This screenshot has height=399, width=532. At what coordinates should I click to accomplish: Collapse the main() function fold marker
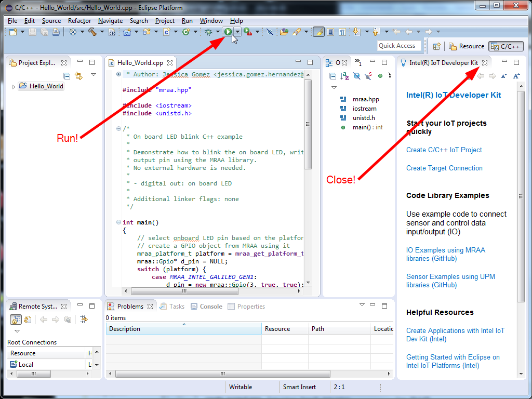pyautogui.click(x=119, y=222)
